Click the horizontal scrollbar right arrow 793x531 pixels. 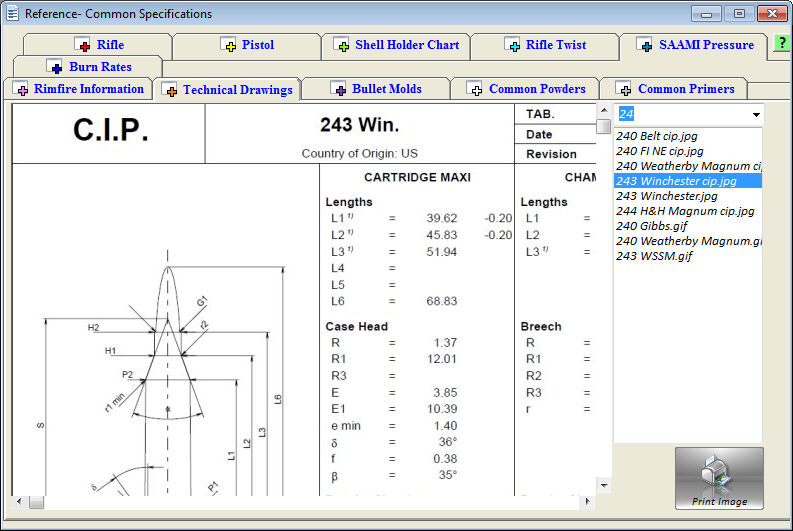587,502
